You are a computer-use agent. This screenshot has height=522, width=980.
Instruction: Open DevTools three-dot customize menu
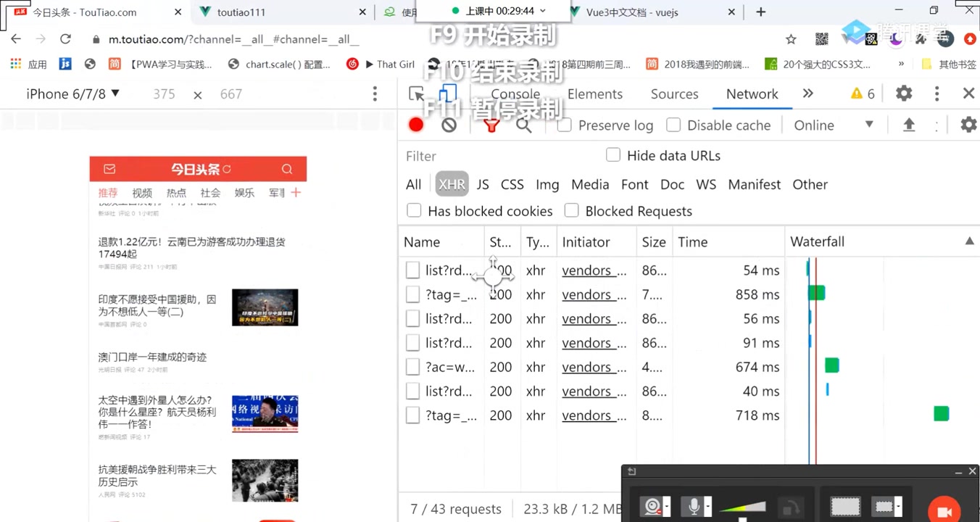coord(937,94)
